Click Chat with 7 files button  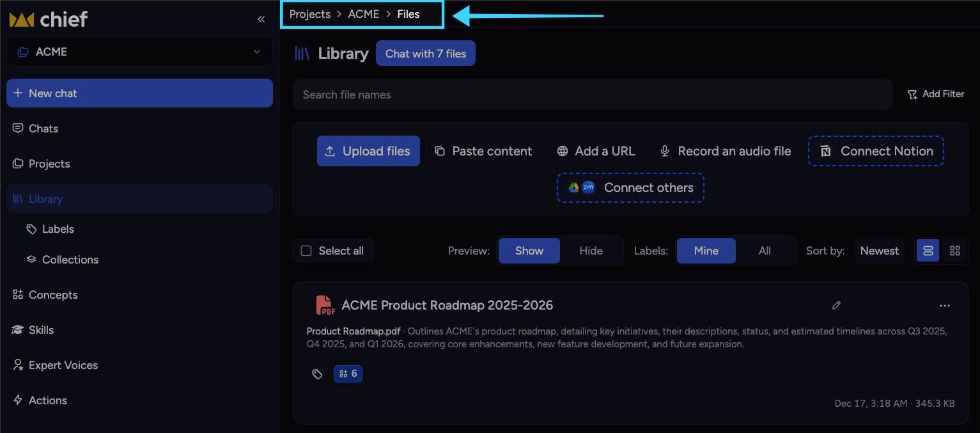point(426,54)
